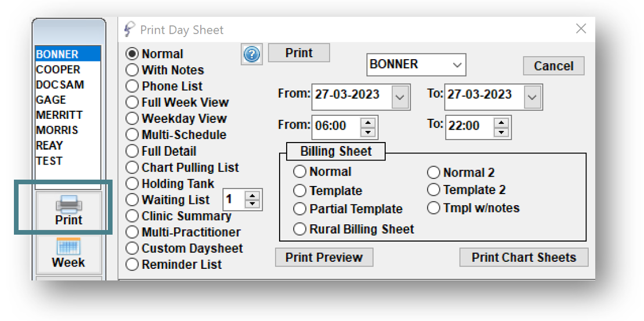The image size is (644, 321).
Task: Select Partial Template billing option
Action: 300,209
